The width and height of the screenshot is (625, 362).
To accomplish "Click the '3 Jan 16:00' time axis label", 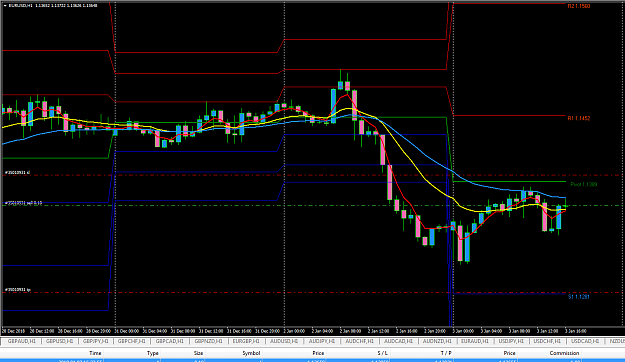I will [x=576, y=331].
